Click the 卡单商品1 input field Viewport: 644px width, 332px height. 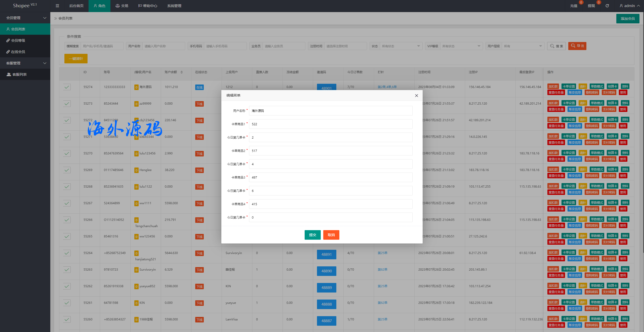tap(331, 124)
